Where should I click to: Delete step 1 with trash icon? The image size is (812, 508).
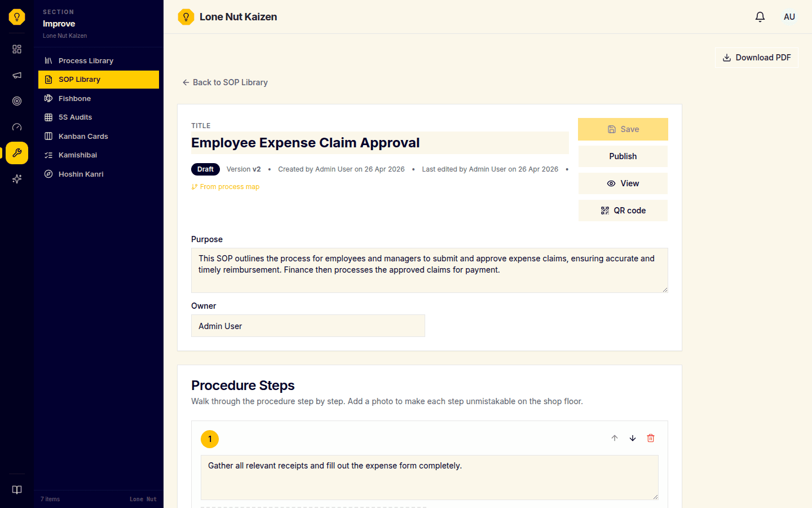tap(651, 438)
